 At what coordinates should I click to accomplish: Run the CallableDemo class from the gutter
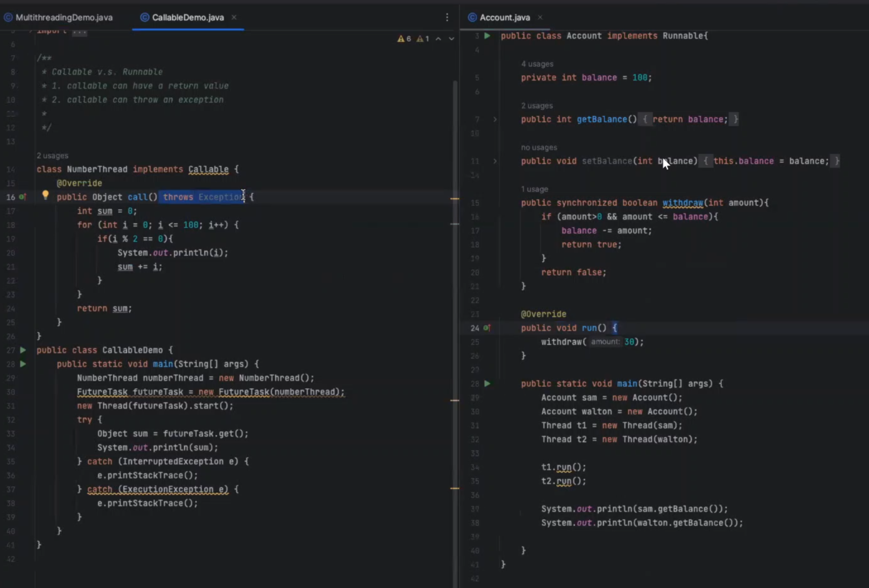point(23,350)
